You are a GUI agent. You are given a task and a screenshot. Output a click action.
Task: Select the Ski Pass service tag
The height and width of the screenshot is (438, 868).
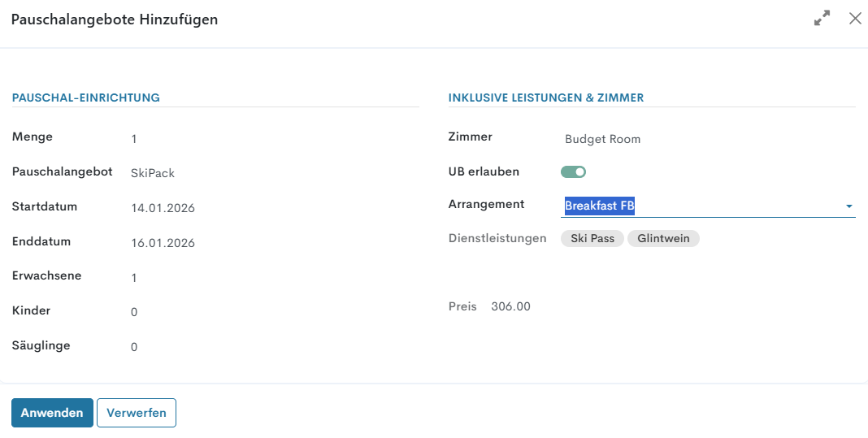[x=592, y=238]
